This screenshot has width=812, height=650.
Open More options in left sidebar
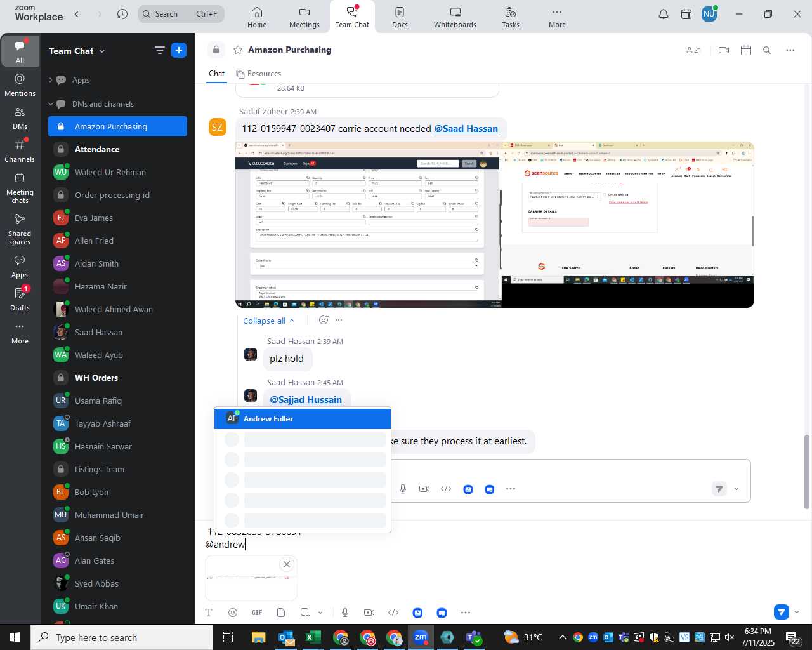(x=20, y=333)
